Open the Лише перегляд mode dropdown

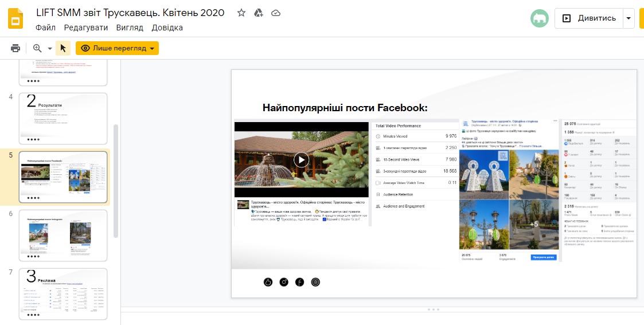(117, 48)
